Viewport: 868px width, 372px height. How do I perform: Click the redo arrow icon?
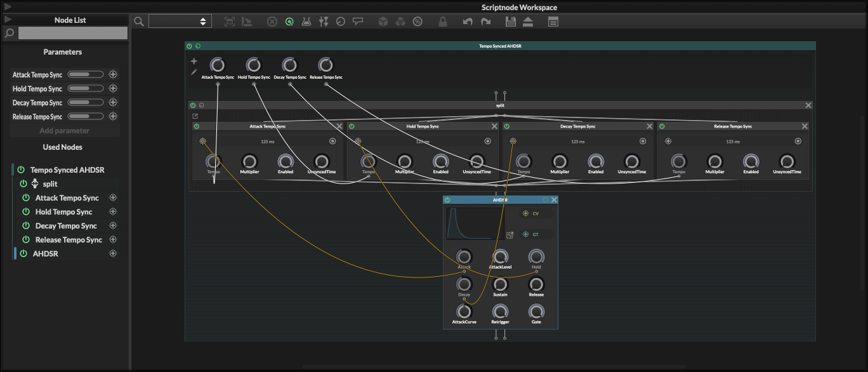point(485,22)
